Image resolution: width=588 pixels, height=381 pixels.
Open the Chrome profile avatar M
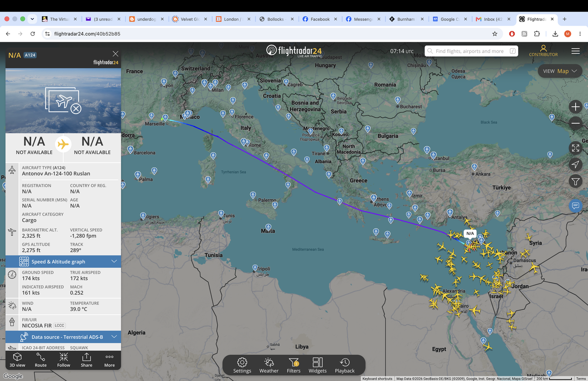click(568, 34)
